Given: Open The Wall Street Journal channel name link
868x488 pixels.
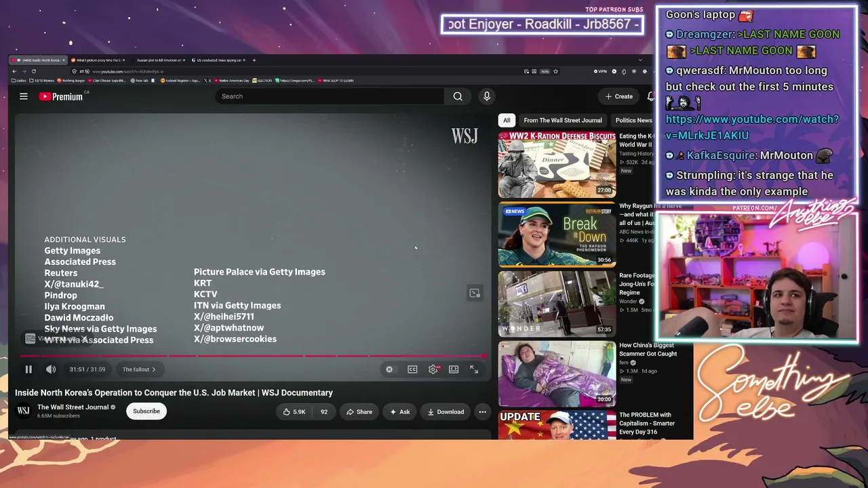Looking at the screenshot, I should 73,407.
